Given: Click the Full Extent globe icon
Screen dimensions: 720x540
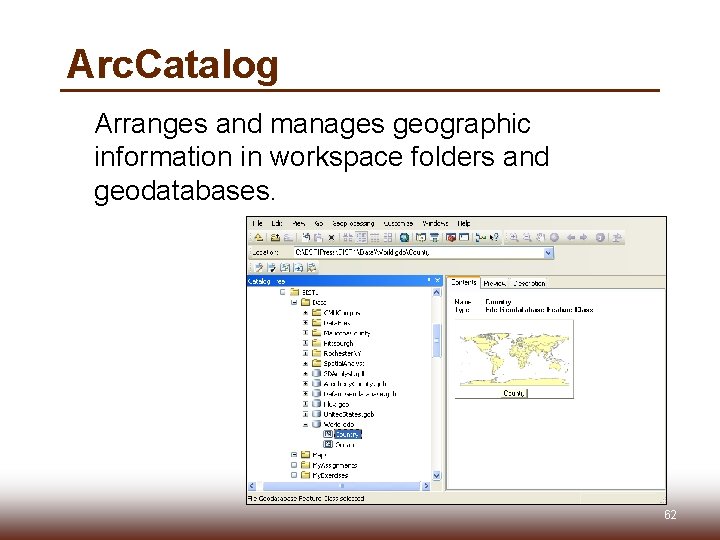Looking at the screenshot, I should click(554, 237).
